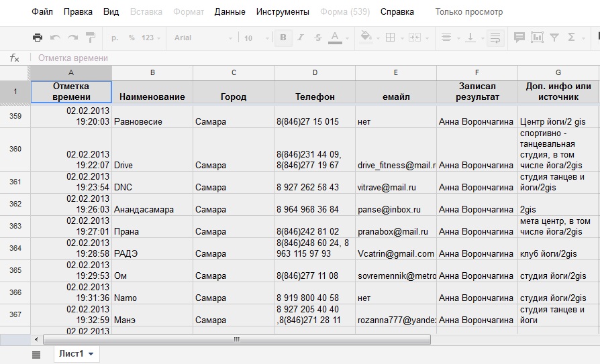Click the fill color paint bucket
This screenshot has width=600, height=364.
tap(366, 37)
